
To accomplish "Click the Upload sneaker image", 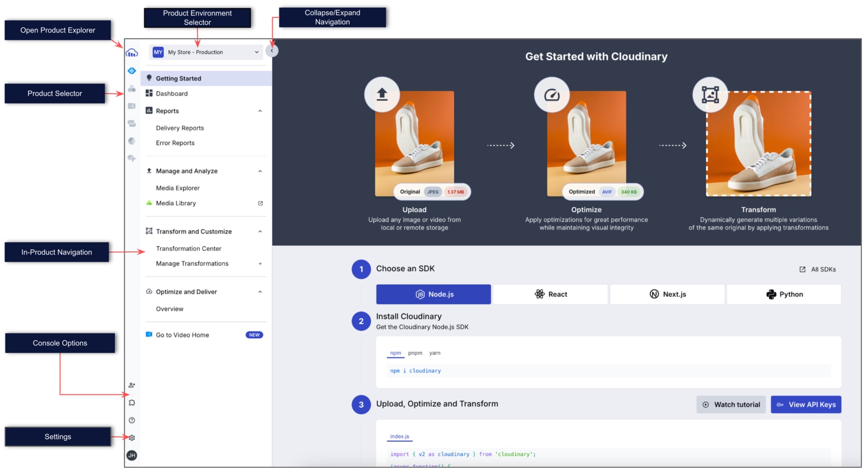I will tap(414, 143).
